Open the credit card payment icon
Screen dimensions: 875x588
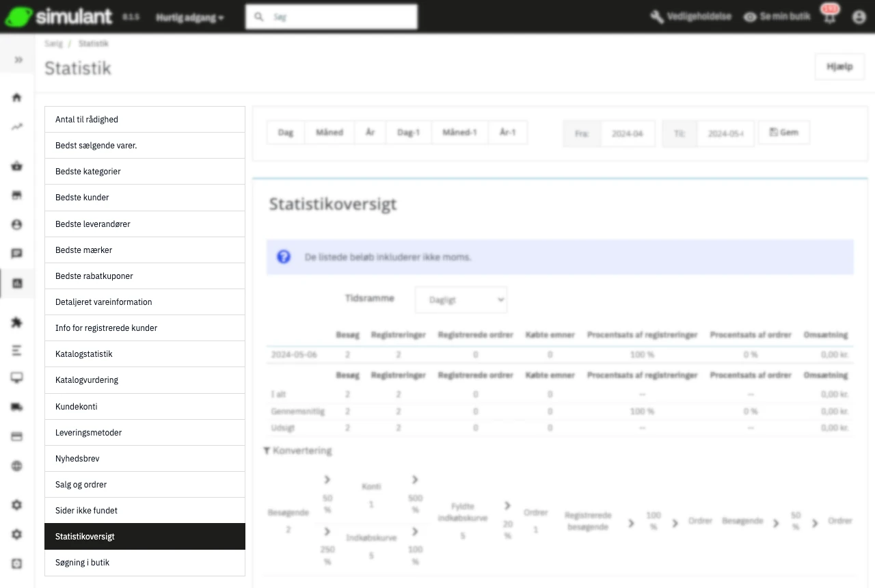(x=17, y=436)
